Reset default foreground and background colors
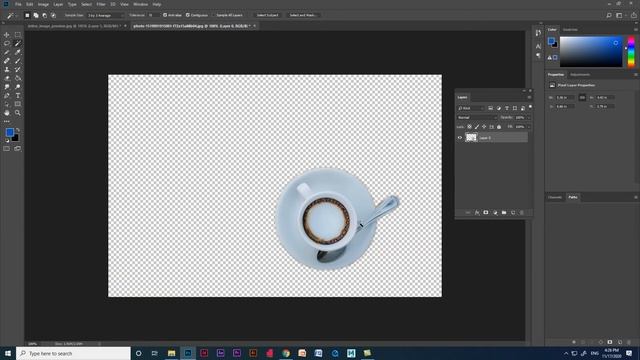The image size is (640, 360). click(7, 140)
